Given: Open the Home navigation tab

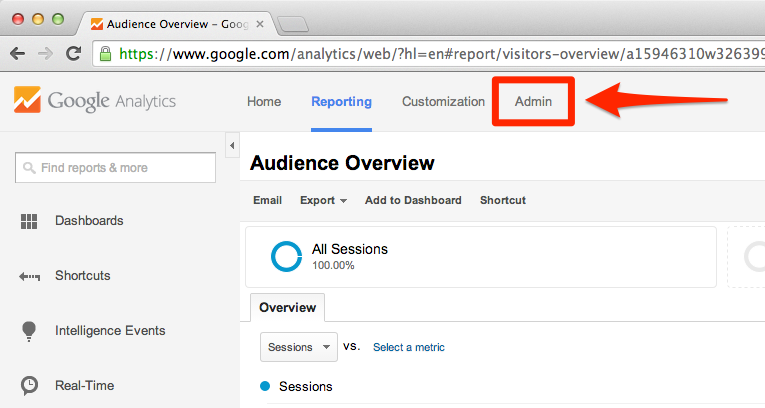Looking at the screenshot, I should 264,101.
